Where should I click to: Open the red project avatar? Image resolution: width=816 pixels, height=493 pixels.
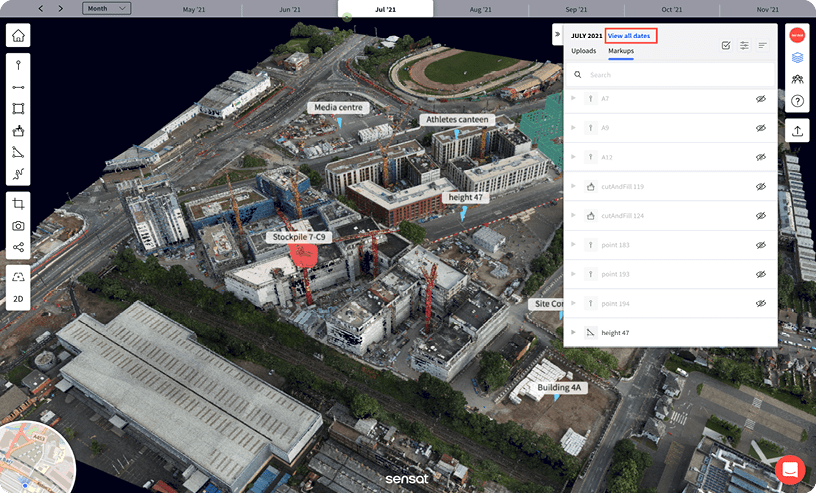point(797,35)
